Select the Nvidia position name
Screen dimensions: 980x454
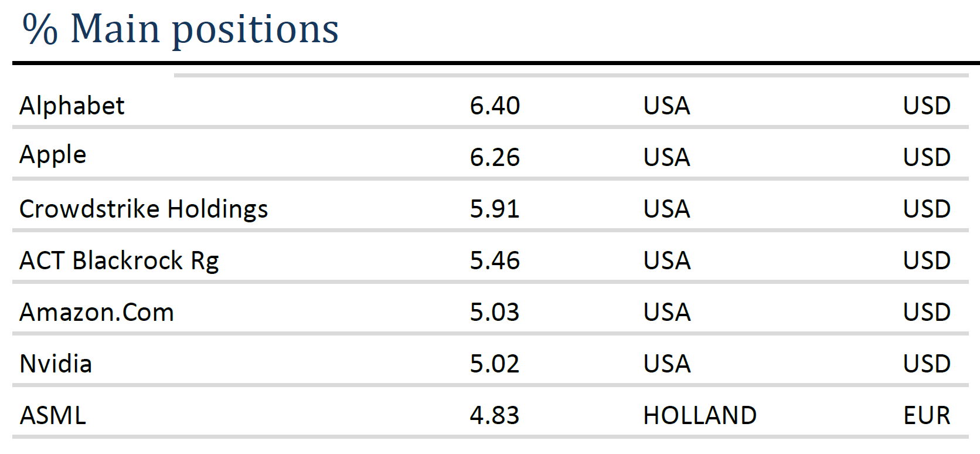56,364
